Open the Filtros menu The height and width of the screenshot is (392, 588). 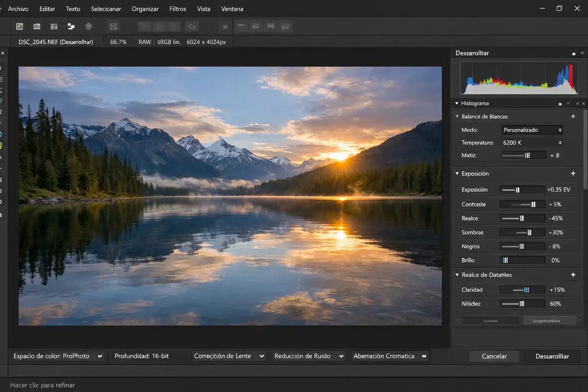[178, 9]
